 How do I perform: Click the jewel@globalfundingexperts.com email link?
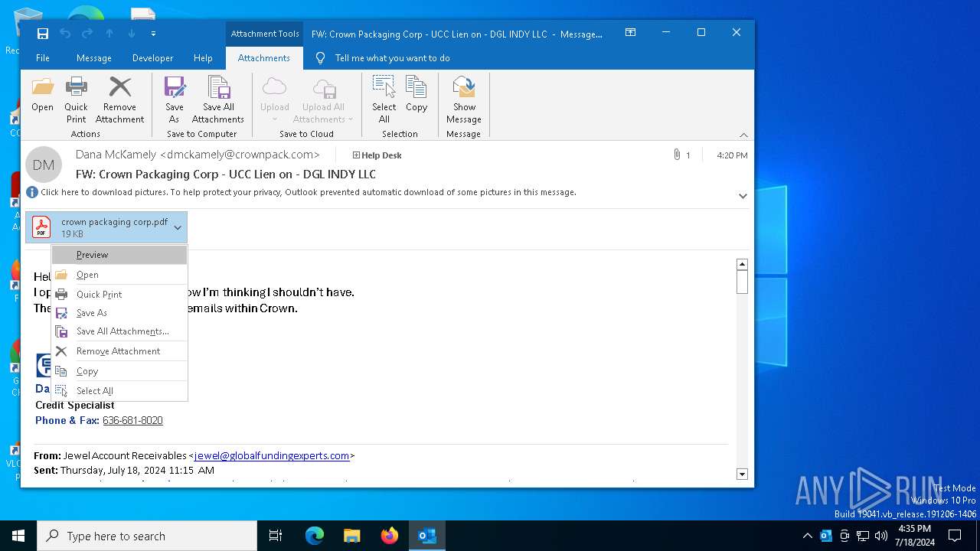click(x=272, y=455)
